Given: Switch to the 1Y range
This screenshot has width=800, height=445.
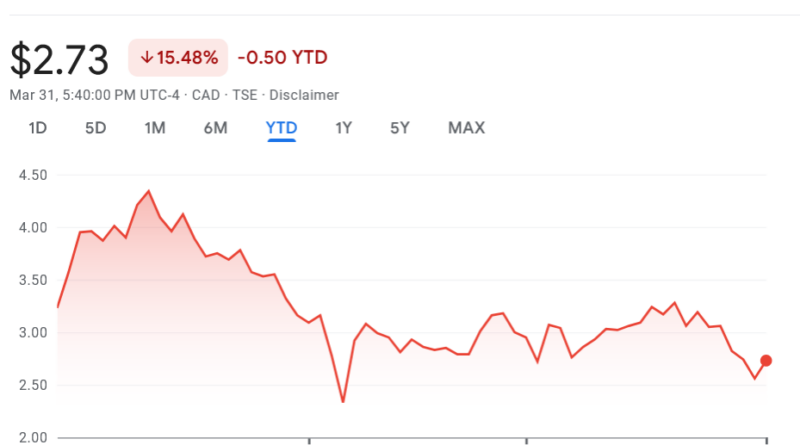Looking at the screenshot, I should pos(344,128).
